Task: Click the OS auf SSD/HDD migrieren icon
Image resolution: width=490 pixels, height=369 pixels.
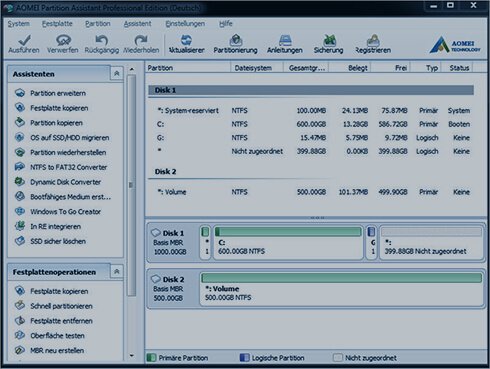Action: click(20, 137)
